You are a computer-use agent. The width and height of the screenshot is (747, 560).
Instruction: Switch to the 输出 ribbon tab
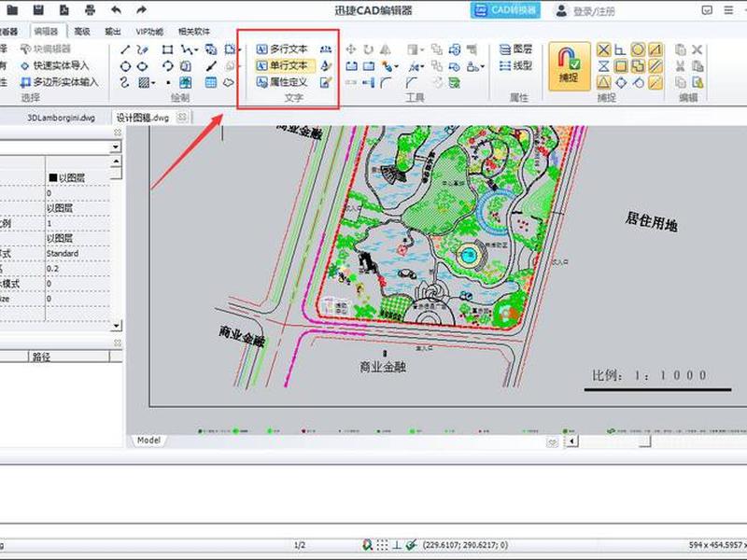coord(112,32)
